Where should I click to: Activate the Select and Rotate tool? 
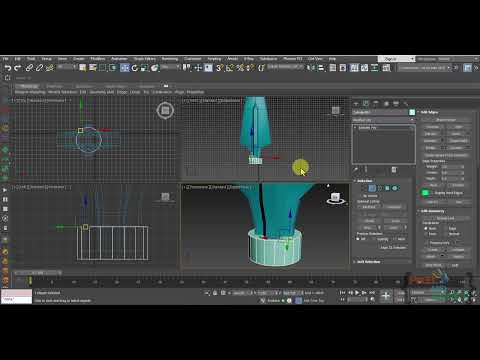pyautogui.click(x=135, y=68)
